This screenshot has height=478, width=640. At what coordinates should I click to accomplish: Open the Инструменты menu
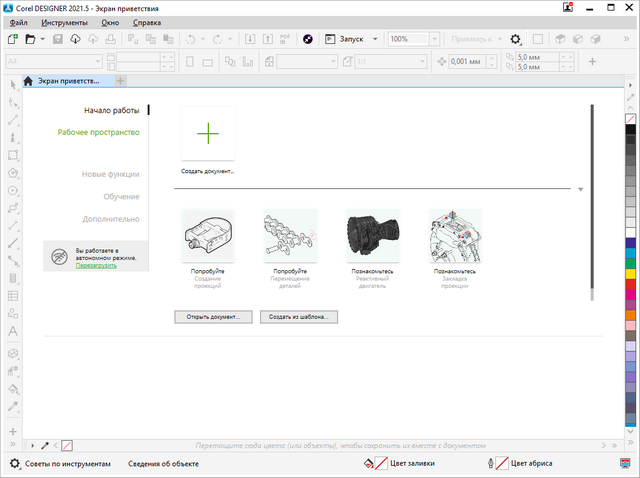pyautogui.click(x=64, y=22)
